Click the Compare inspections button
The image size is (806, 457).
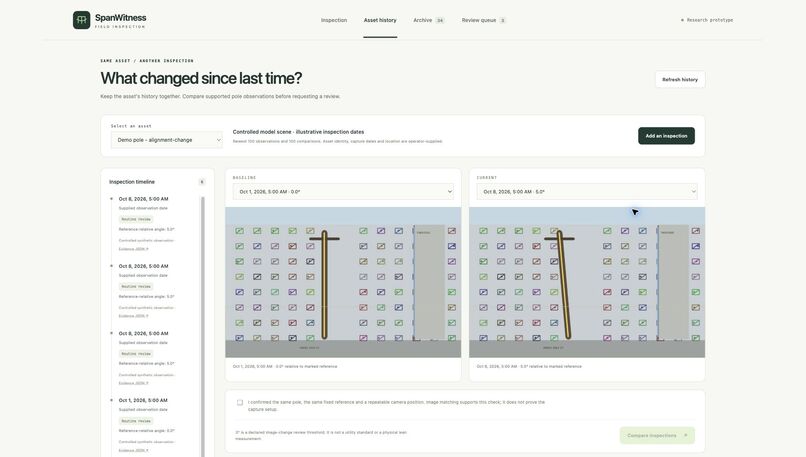(657, 435)
